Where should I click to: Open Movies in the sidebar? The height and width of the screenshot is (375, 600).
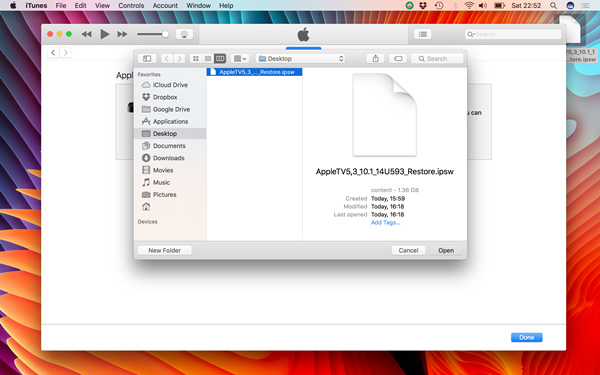point(170,170)
